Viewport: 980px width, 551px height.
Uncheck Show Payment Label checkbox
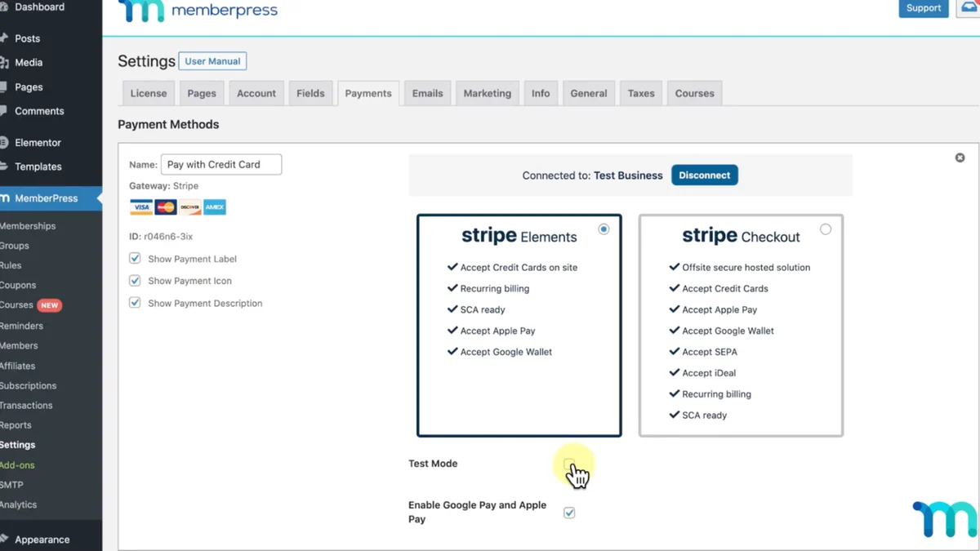135,259
